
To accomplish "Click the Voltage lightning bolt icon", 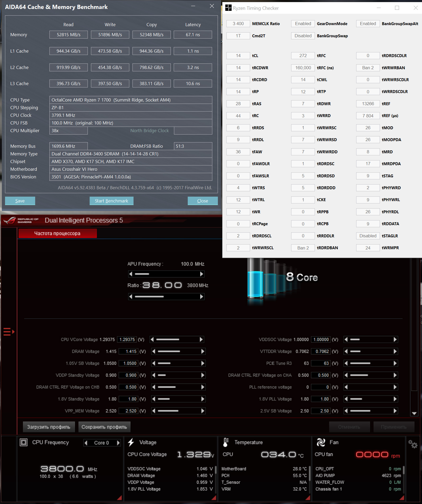I will [131, 442].
